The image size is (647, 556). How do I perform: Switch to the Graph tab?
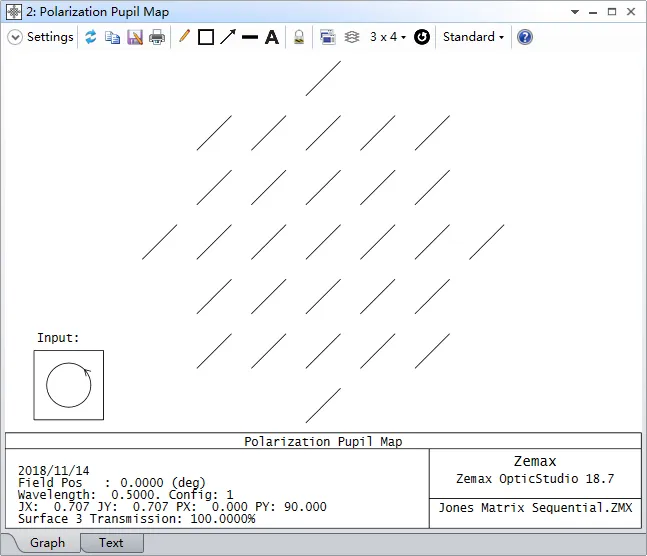tap(47, 543)
